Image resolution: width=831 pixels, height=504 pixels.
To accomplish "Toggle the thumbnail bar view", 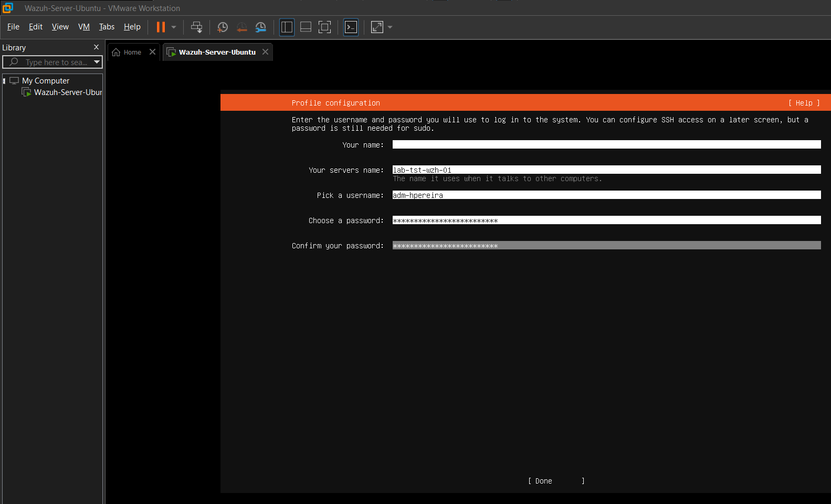I will [306, 27].
